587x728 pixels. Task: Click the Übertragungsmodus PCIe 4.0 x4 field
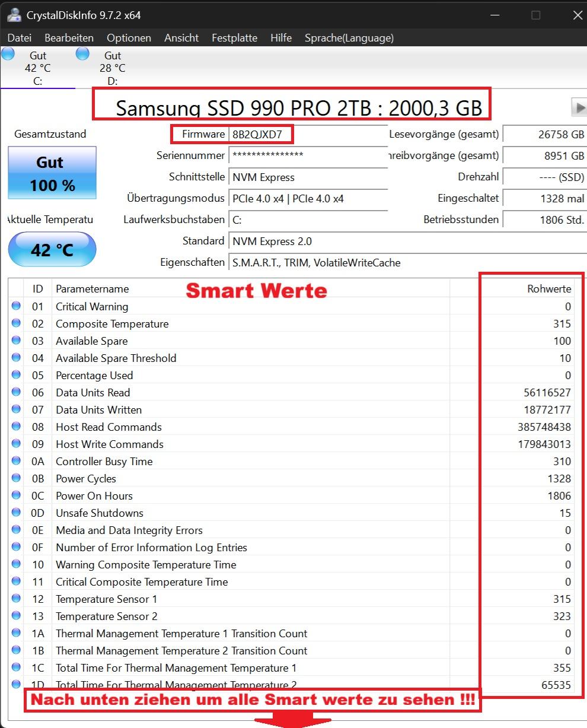pos(308,198)
